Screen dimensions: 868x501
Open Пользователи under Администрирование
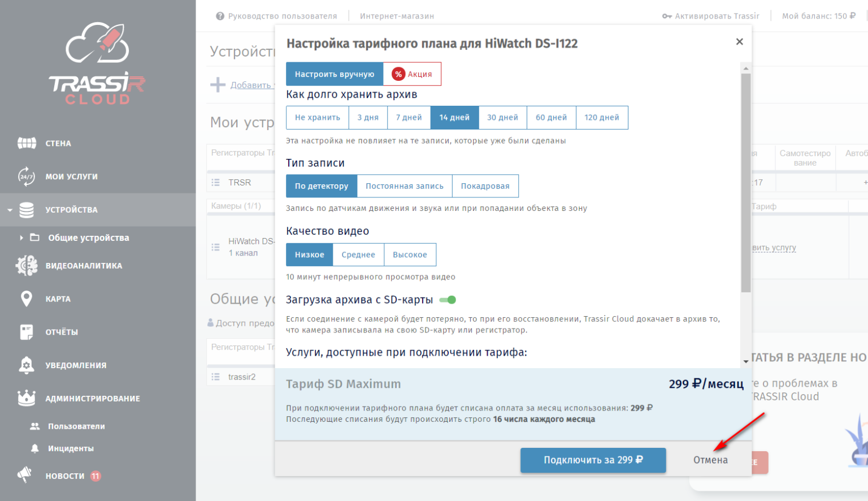[76, 426]
